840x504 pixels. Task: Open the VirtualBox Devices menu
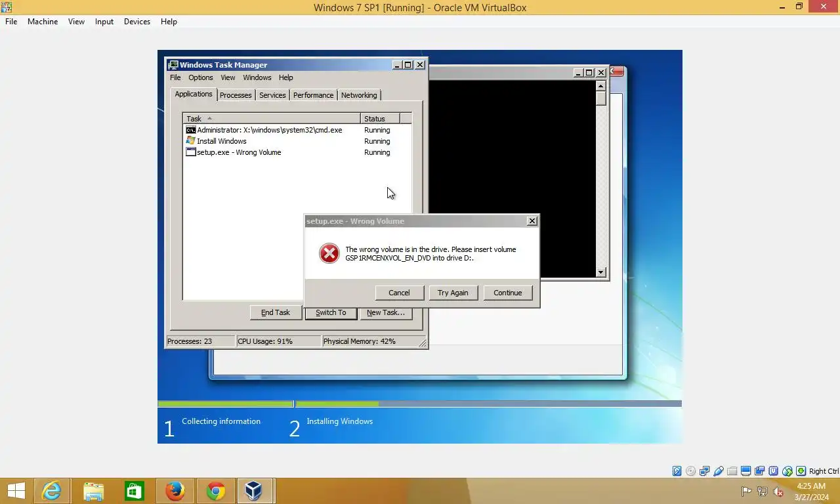coord(137,22)
